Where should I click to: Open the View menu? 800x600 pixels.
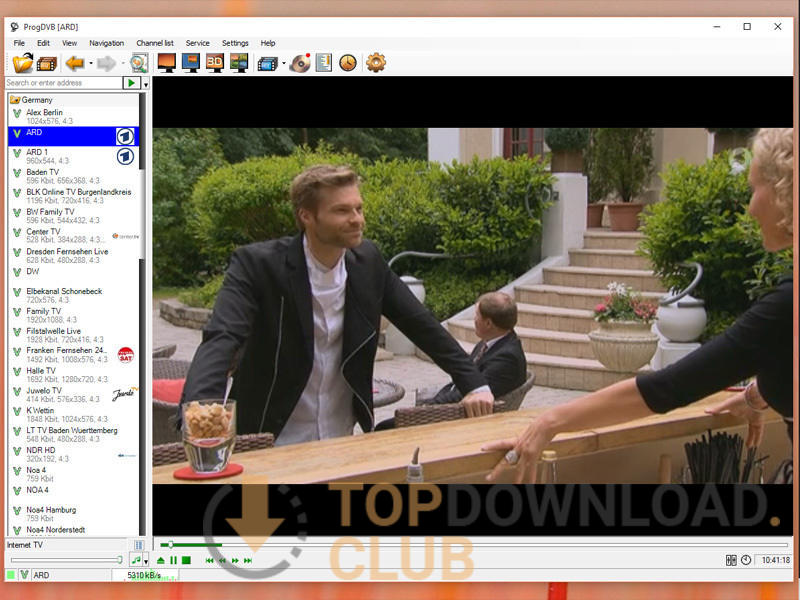tap(69, 43)
